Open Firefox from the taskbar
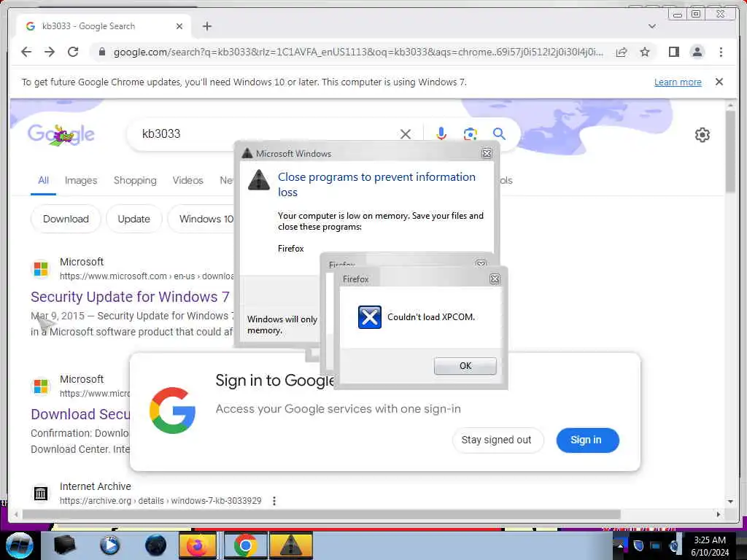Image resolution: width=747 pixels, height=560 pixels. (x=197, y=545)
